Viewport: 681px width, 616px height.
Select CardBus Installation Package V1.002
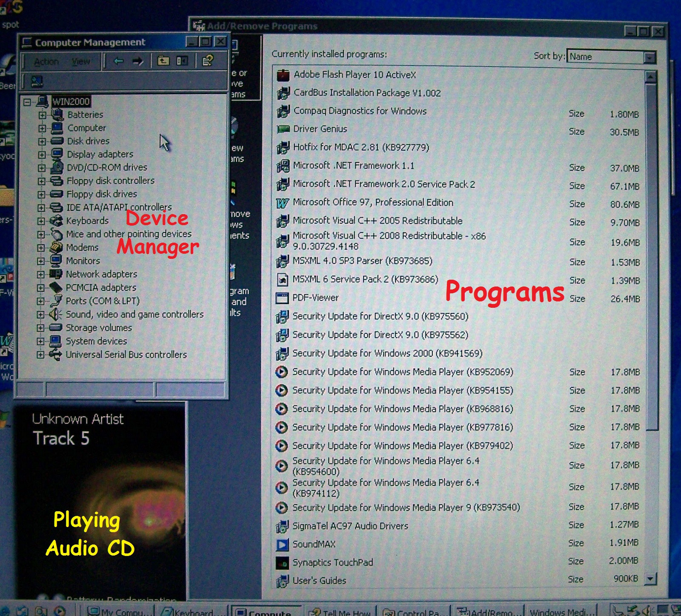tap(367, 93)
